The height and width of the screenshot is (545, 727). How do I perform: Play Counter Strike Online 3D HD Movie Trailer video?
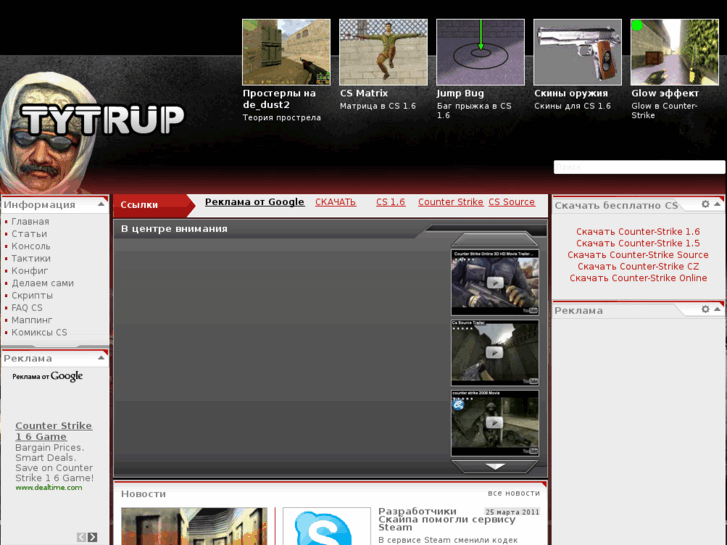click(x=495, y=282)
